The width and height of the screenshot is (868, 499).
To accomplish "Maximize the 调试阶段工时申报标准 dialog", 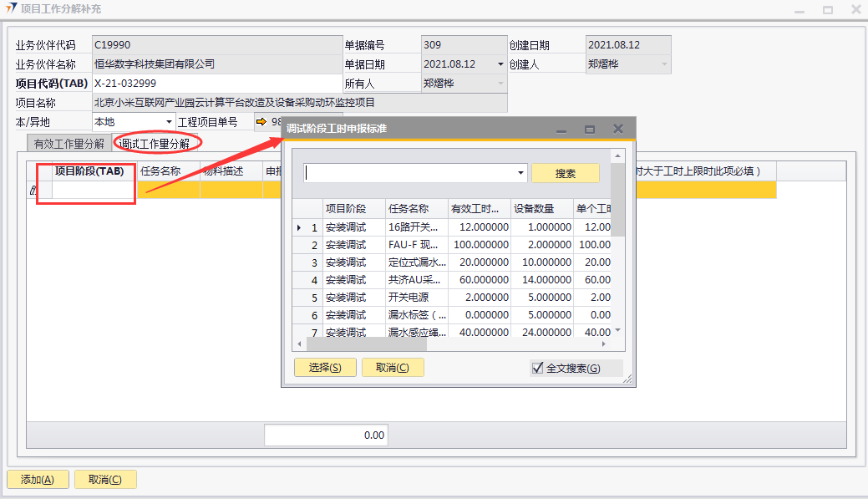I will click(x=590, y=130).
